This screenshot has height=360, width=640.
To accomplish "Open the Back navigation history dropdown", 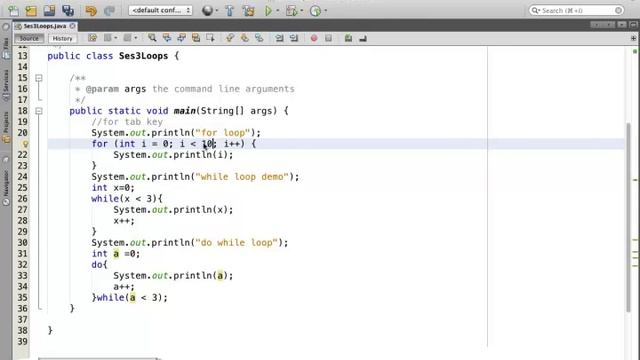I will point(116,38).
